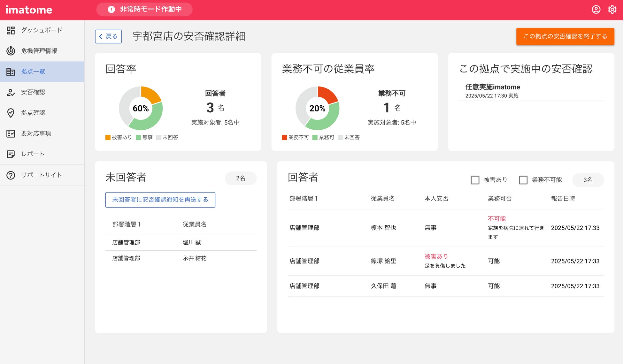Click the 拠点確認 location pin icon
The width and height of the screenshot is (623, 364).
coord(11,113)
